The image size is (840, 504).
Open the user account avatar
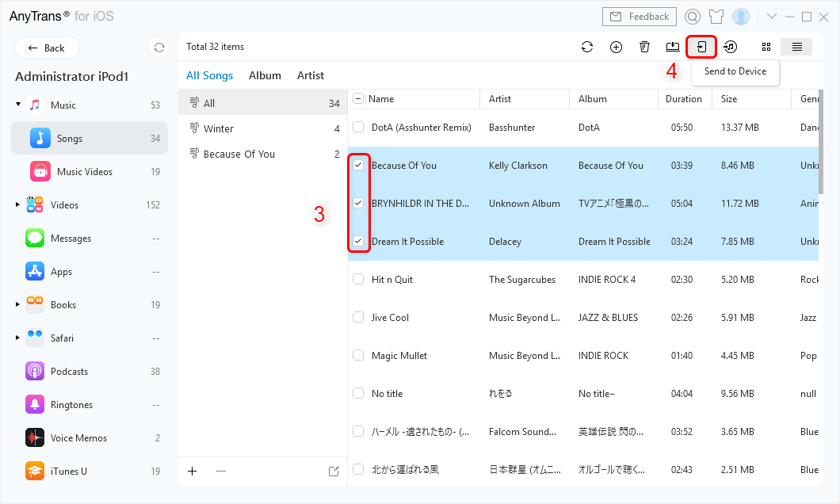[741, 17]
